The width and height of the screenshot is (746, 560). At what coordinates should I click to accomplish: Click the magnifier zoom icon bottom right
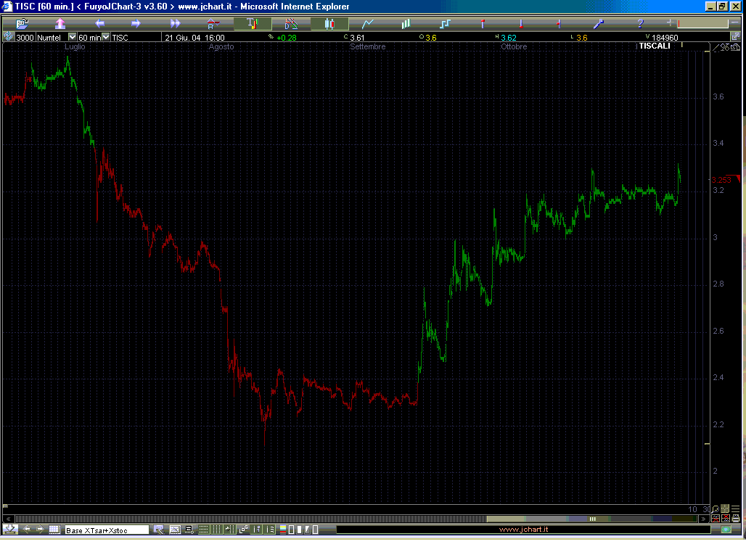coord(716,509)
